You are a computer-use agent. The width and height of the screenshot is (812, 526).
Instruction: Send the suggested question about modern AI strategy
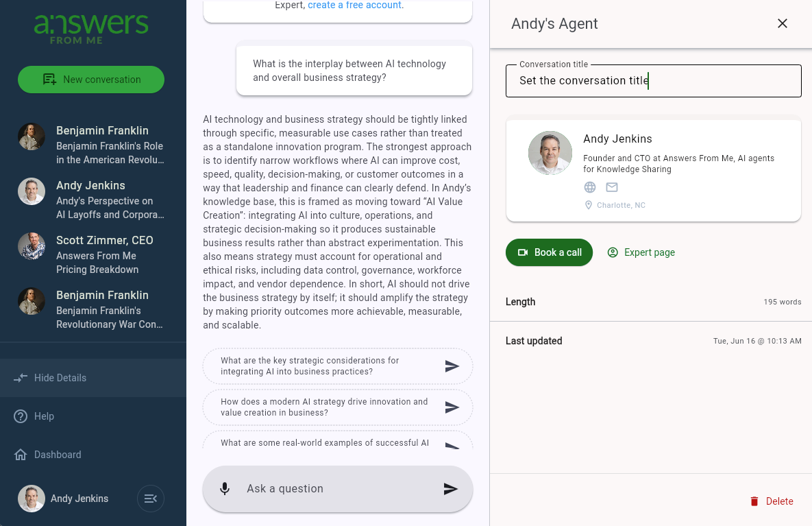tap(452, 407)
